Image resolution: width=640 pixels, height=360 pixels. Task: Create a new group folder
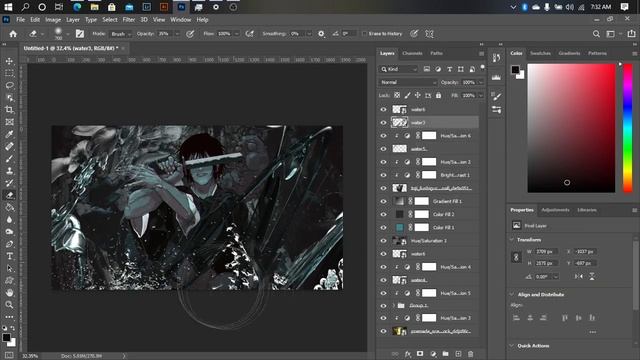(446, 354)
